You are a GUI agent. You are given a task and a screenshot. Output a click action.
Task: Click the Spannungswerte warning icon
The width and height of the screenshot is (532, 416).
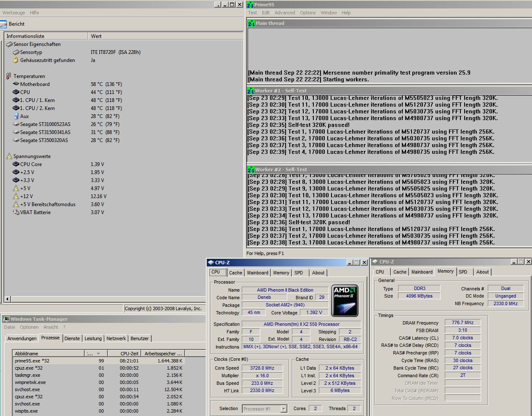pos(9,156)
